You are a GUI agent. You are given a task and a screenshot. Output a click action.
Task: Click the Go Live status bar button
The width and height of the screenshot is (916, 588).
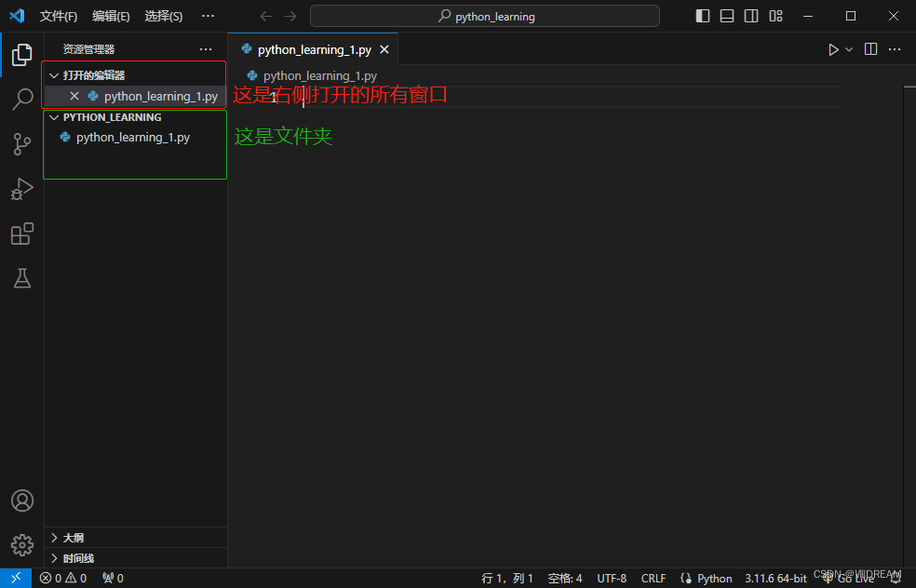848,578
